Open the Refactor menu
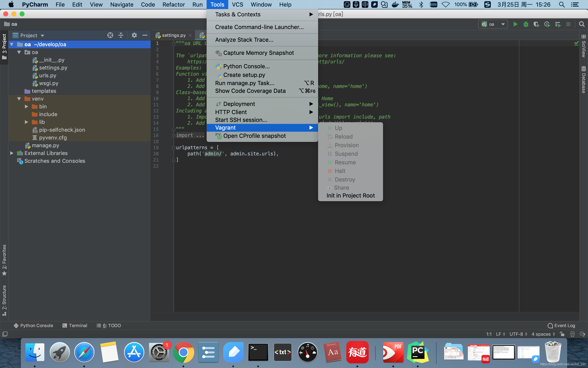This screenshot has height=368, width=588. 174,4
